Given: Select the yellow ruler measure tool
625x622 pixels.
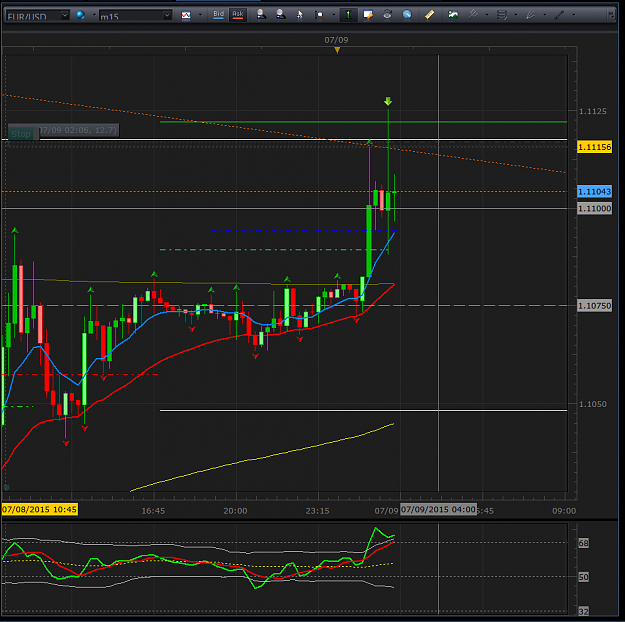Looking at the screenshot, I should tap(429, 15).
